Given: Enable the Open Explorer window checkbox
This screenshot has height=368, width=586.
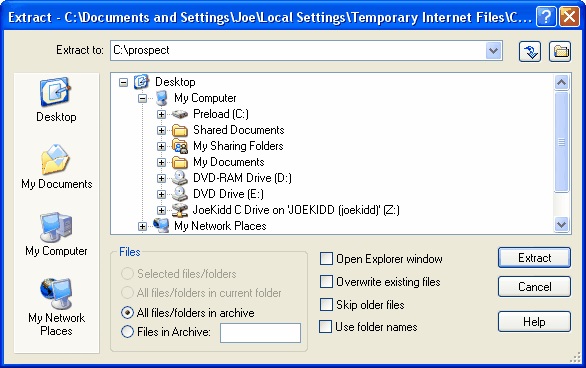Looking at the screenshot, I should [326, 259].
